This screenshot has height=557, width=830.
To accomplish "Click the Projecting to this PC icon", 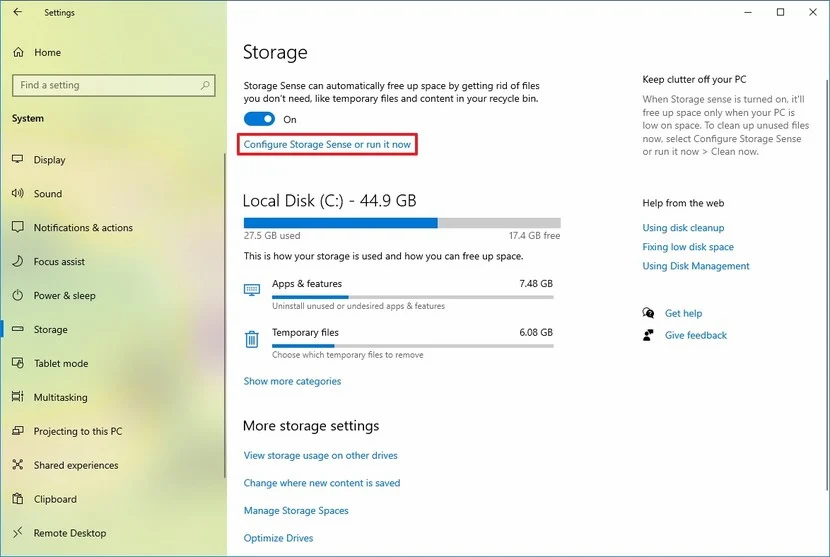I will coord(18,430).
